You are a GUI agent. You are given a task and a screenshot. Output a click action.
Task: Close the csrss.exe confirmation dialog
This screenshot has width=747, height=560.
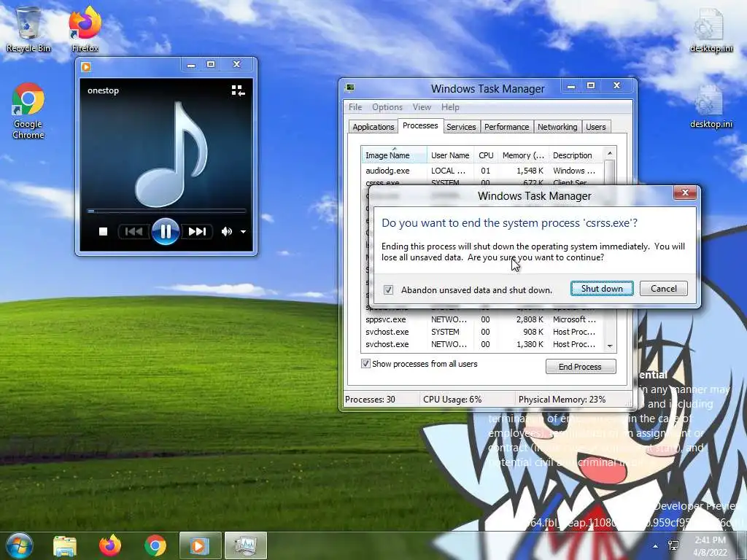(684, 192)
